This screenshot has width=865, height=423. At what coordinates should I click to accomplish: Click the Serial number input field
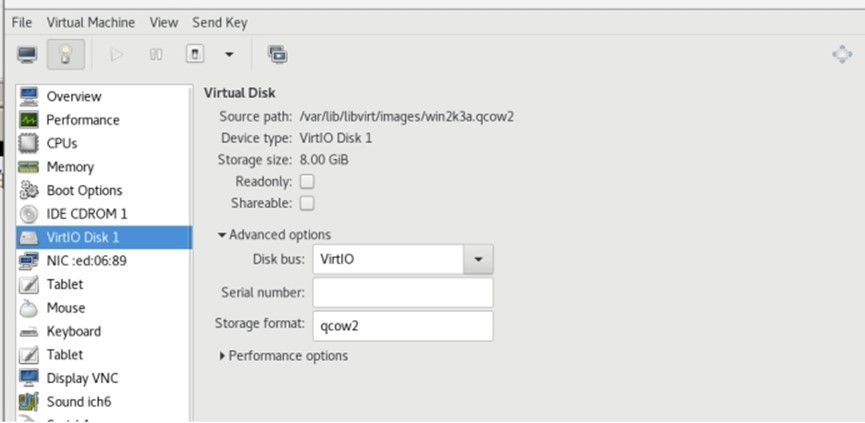(x=403, y=292)
